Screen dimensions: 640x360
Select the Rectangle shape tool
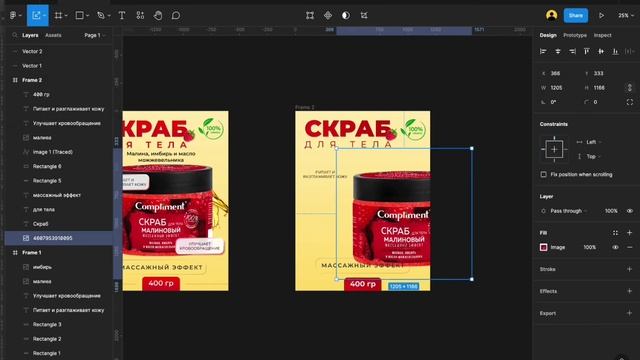click(80, 16)
